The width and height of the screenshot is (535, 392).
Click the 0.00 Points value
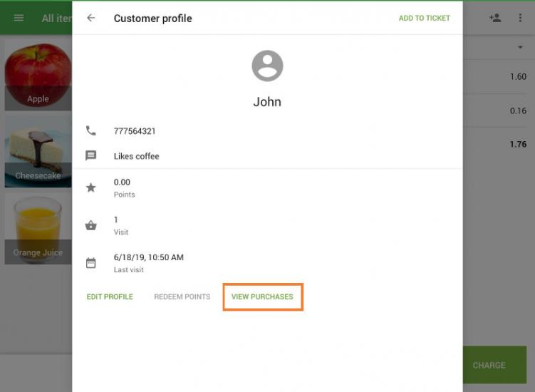click(122, 182)
